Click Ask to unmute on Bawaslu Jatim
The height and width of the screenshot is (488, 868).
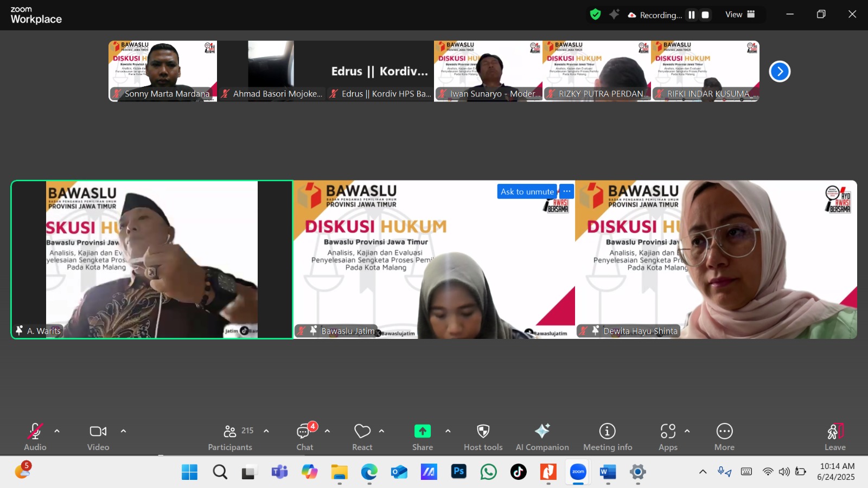[527, 191]
